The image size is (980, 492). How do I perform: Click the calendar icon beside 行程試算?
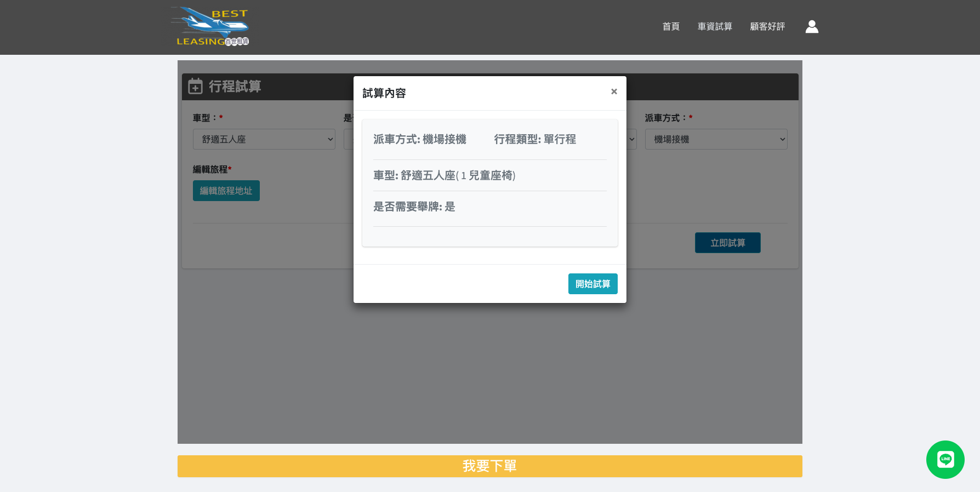tap(195, 87)
